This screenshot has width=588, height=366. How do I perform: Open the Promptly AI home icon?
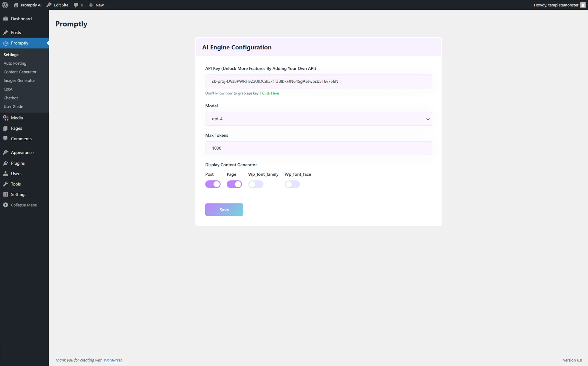[x=16, y=5]
